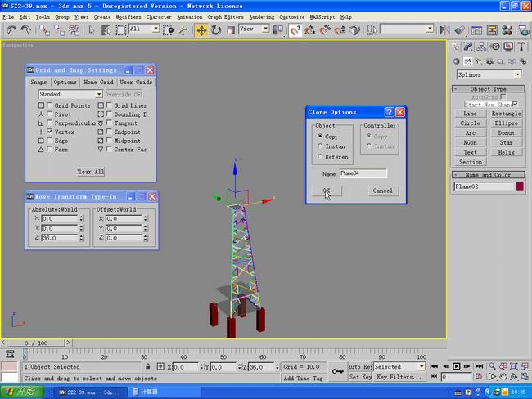This screenshot has width=532, height=399.
Task: Select Geometry category sphere icon
Action: tap(457, 61)
